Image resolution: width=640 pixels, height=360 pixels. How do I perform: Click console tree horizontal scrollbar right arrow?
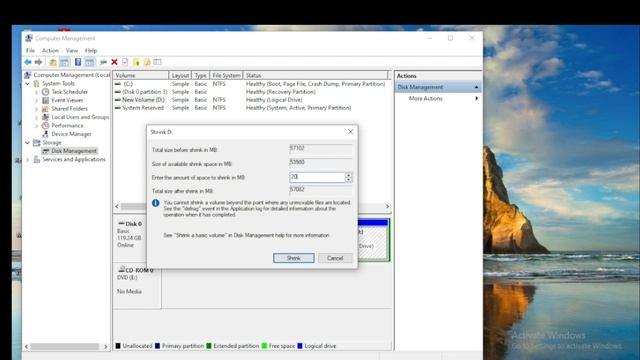point(106,347)
